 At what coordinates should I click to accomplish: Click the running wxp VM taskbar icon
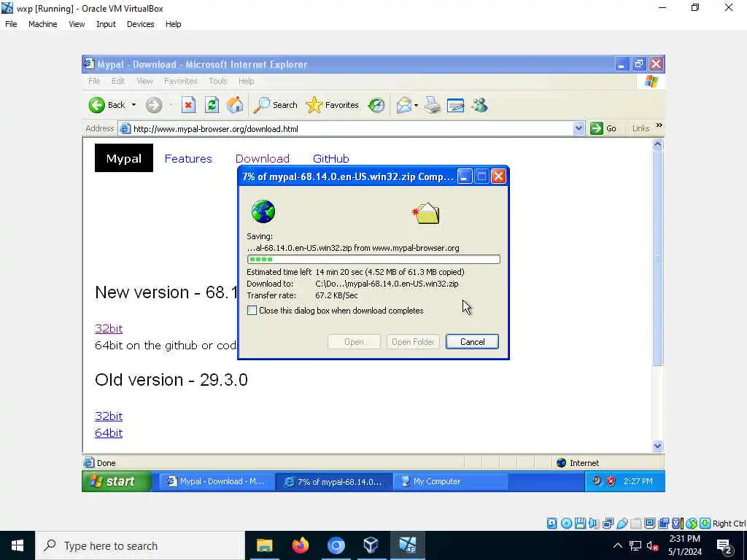(x=407, y=545)
